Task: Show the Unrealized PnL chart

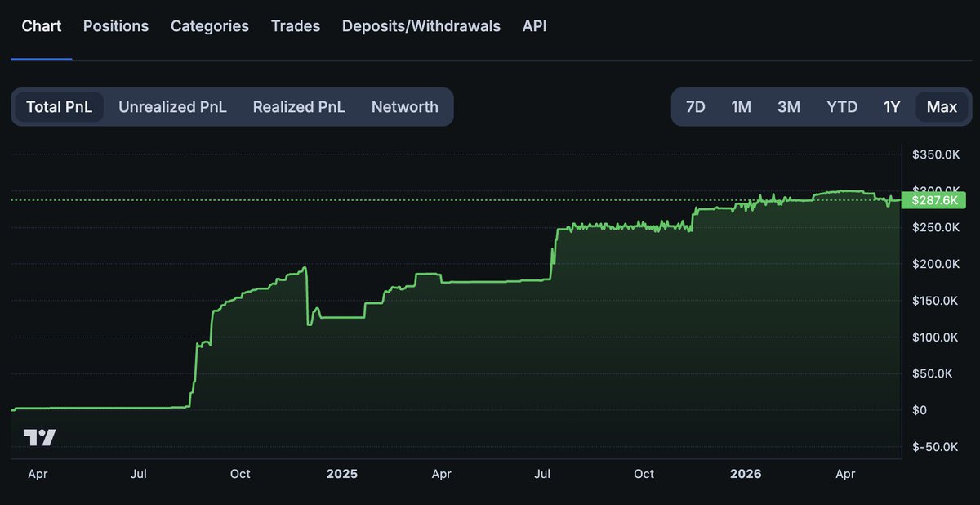Action: click(172, 107)
